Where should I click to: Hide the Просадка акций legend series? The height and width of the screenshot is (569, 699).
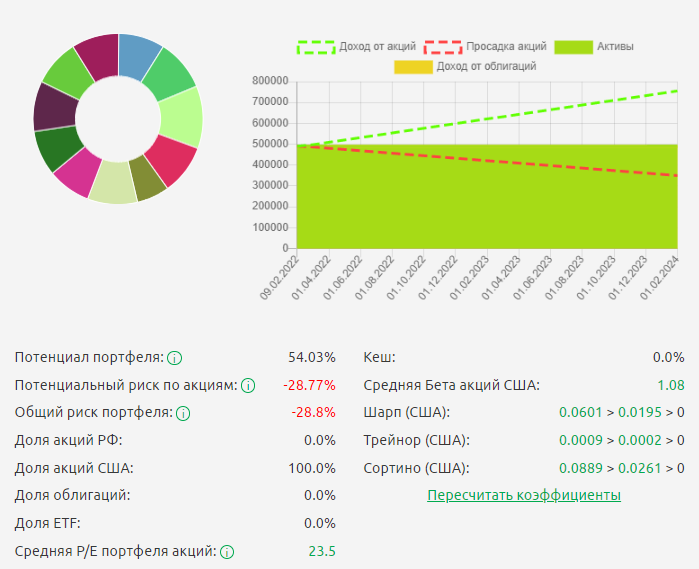pos(485,46)
